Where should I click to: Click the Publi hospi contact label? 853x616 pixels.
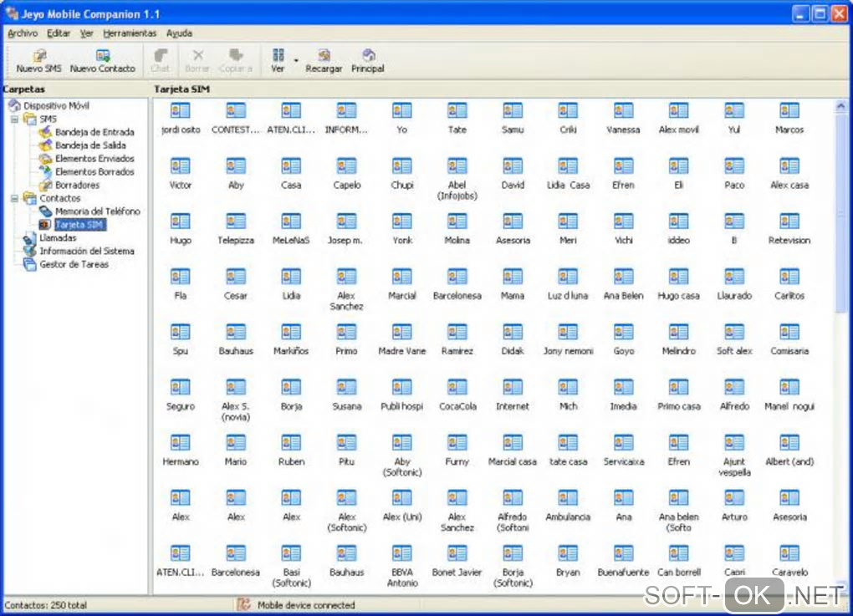[x=401, y=406]
